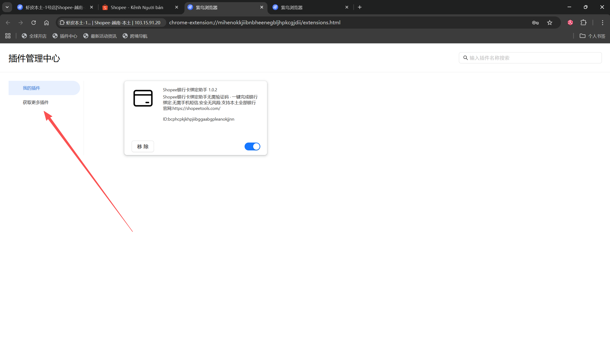Open the 个人书签 folder
The height and width of the screenshot is (364, 610).
[x=592, y=36]
